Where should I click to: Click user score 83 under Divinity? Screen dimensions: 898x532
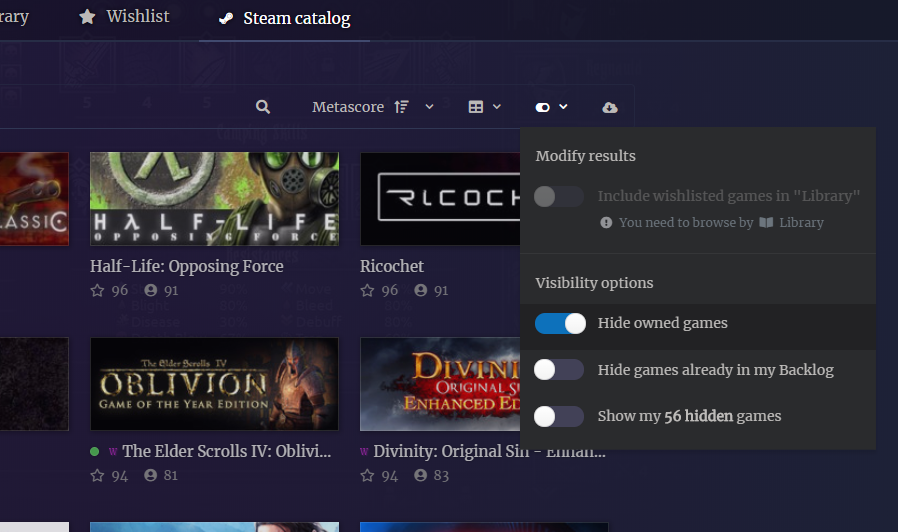point(441,476)
